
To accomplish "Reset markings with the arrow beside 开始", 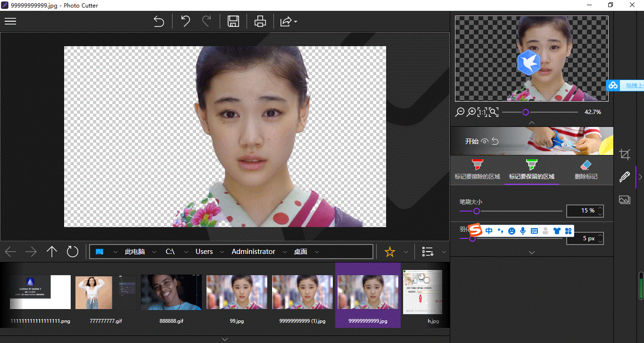I will tap(495, 141).
